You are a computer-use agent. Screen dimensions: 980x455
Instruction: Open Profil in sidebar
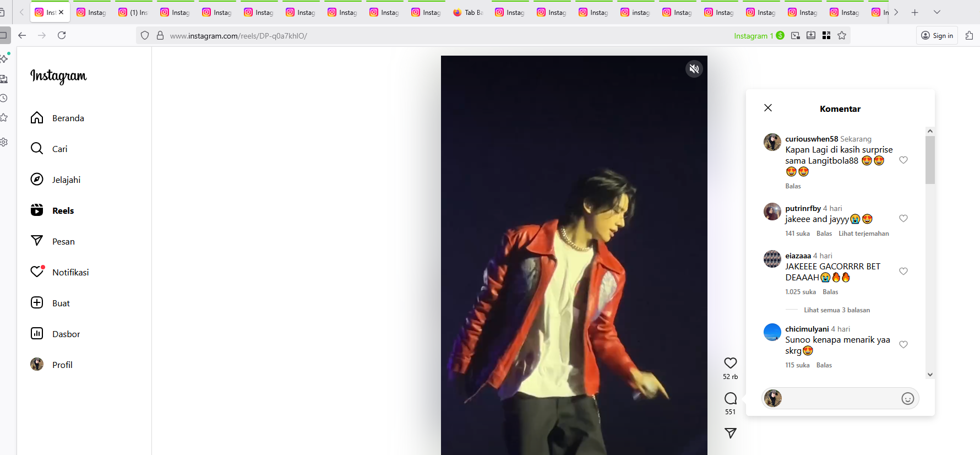52,365
